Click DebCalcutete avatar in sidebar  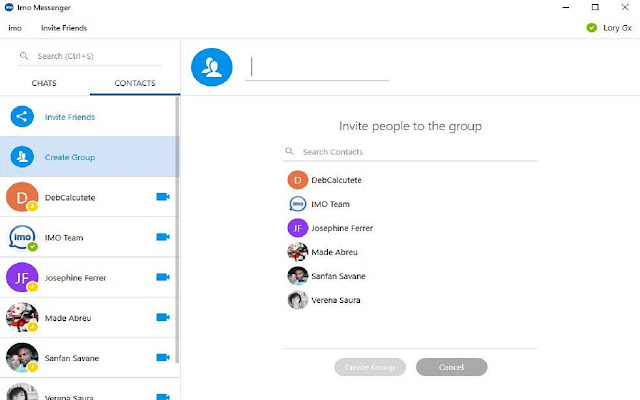[22, 197]
